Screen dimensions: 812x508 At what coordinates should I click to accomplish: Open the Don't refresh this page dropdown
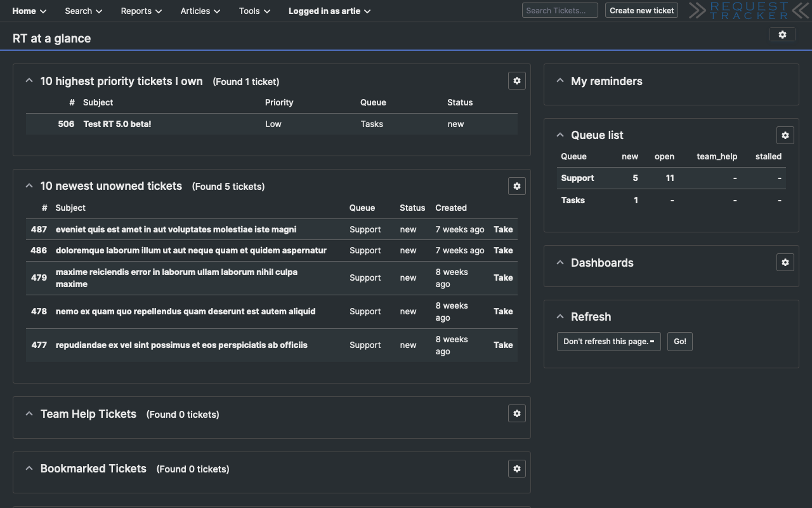608,341
